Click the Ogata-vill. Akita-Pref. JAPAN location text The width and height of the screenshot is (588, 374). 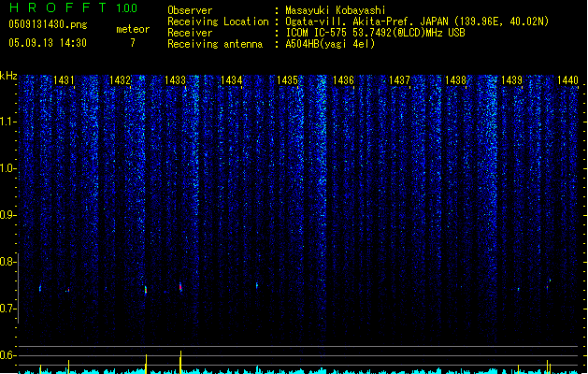point(417,22)
